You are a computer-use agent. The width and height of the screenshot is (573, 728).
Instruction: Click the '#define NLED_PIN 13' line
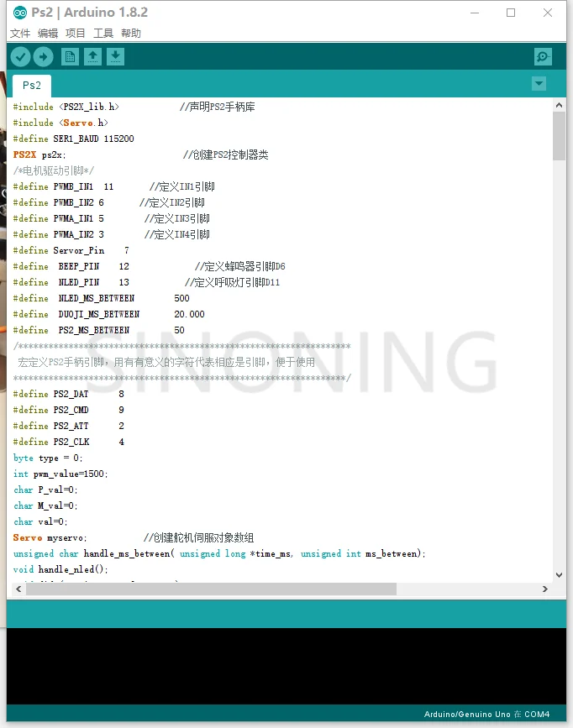(71, 282)
